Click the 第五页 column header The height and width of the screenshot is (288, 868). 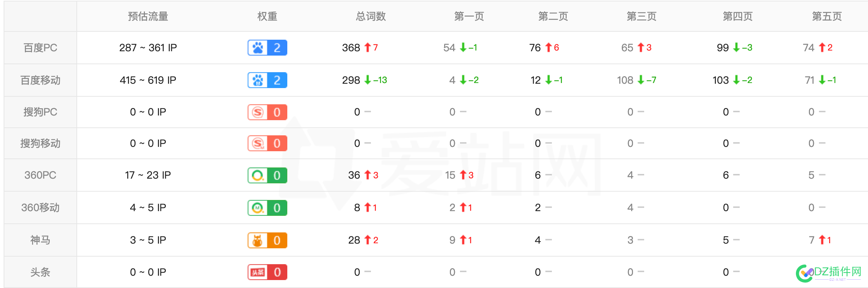pyautogui.click(x=827, y=16)
